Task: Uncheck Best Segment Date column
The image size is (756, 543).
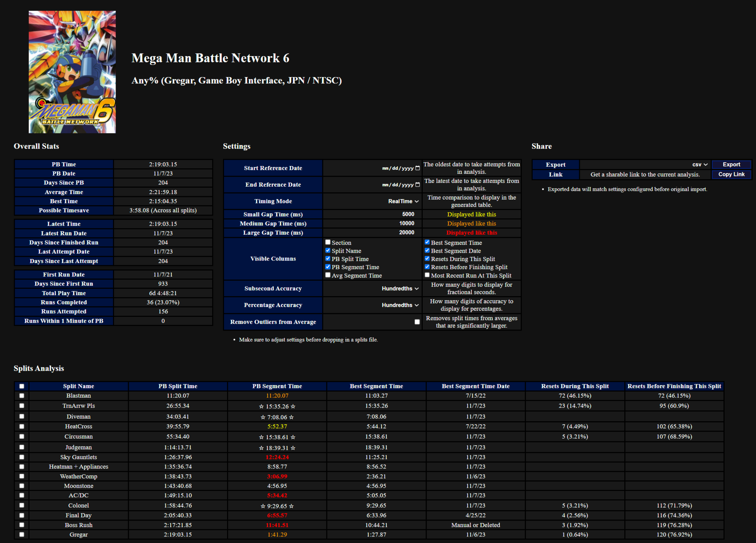Action: [x=427, y=250]
